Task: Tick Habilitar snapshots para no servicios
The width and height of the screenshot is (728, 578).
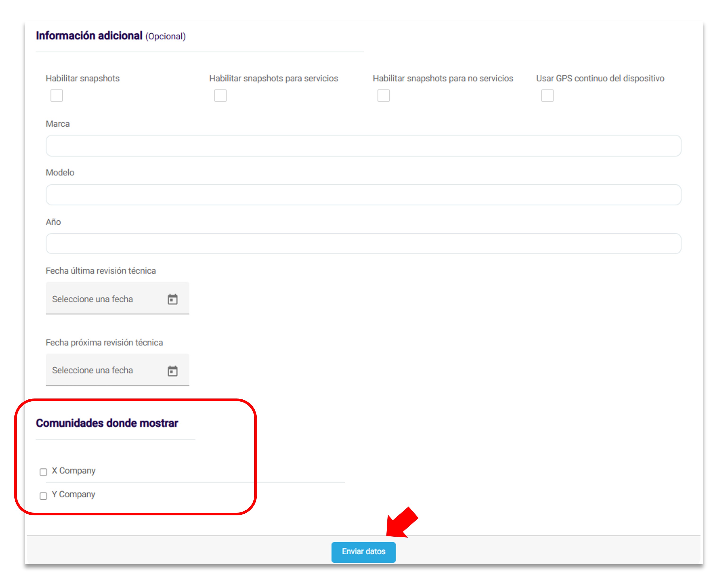Action: click(x=383, y=96)
